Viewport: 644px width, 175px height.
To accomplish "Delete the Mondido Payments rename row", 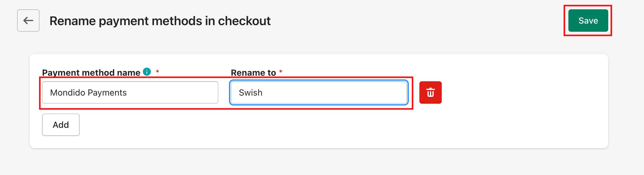I will tap(430, 92).
